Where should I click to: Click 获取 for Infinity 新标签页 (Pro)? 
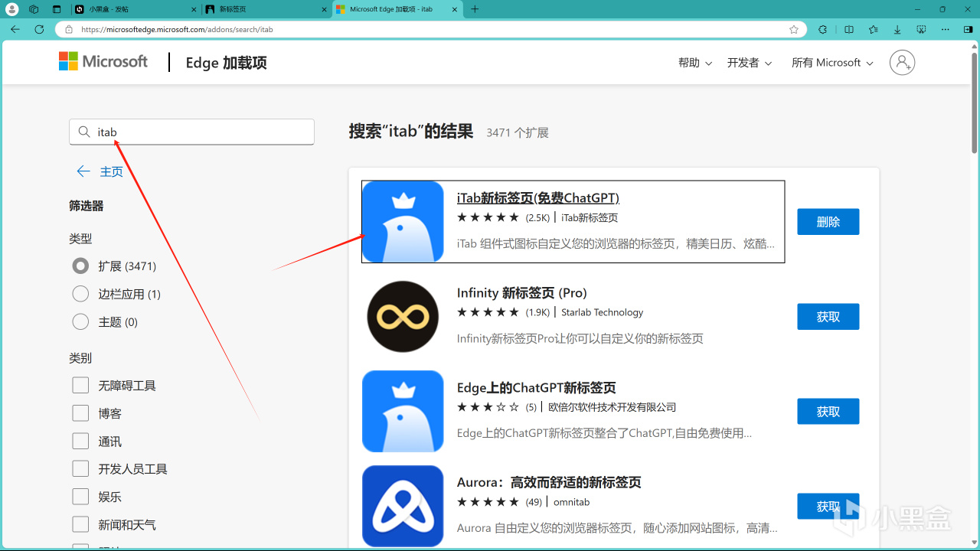[828, 317]
